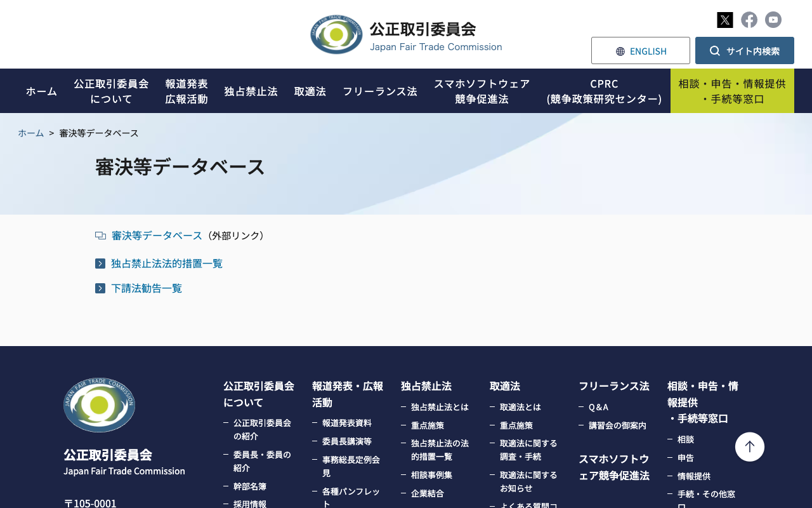The width and height of the screenshot is (812, 508).
Task: Switch the site language to ENGLISH
Action: 641,51
